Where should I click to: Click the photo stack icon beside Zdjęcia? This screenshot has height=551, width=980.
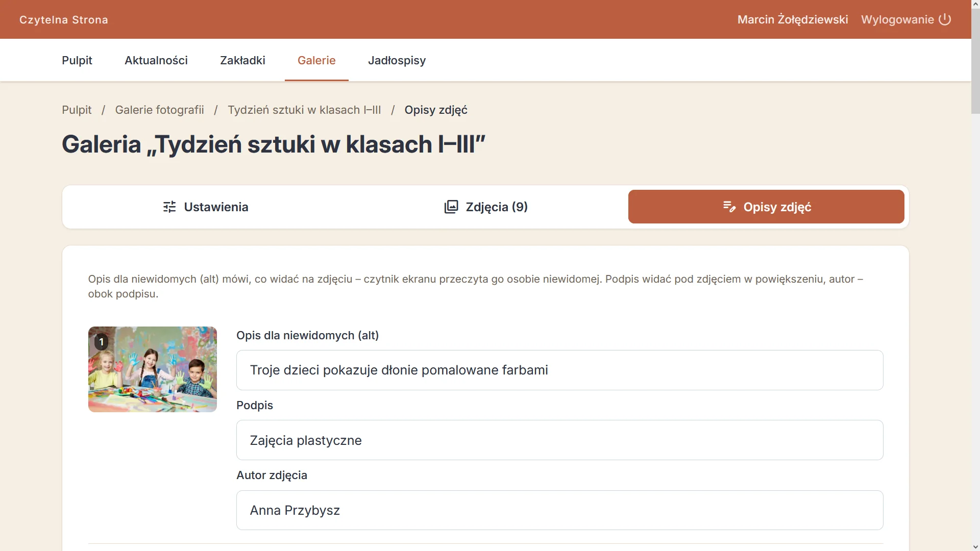tap(451, 207)
